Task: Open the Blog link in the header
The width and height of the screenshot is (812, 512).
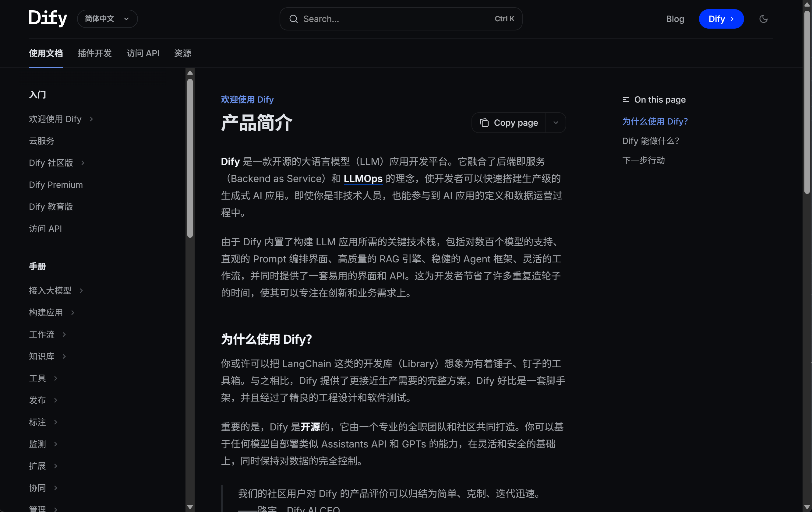Action: pos(675,19)
